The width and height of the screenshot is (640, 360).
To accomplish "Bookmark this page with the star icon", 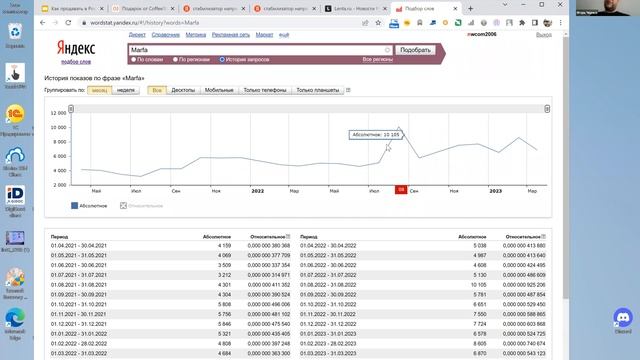I will pyautogui.click(x=378, y=23).
